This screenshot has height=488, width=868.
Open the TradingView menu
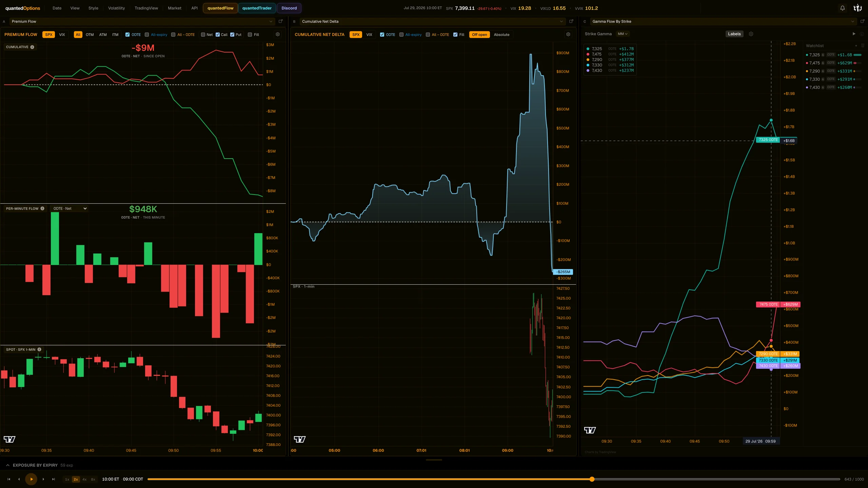pyautogui.click(x=146, y=8)
